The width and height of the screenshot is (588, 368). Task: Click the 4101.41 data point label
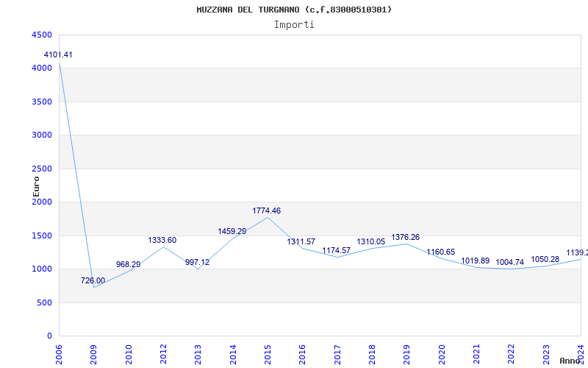pos(58,55)
